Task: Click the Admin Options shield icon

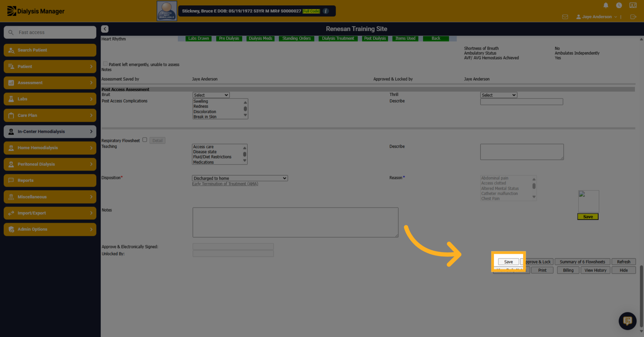Action: [11, 229]
